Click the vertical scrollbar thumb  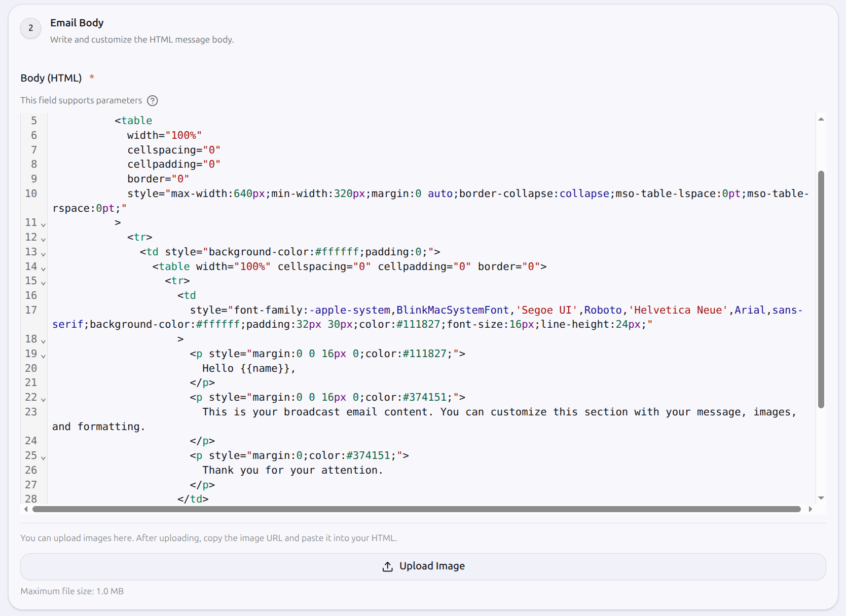tap(821, 289)
